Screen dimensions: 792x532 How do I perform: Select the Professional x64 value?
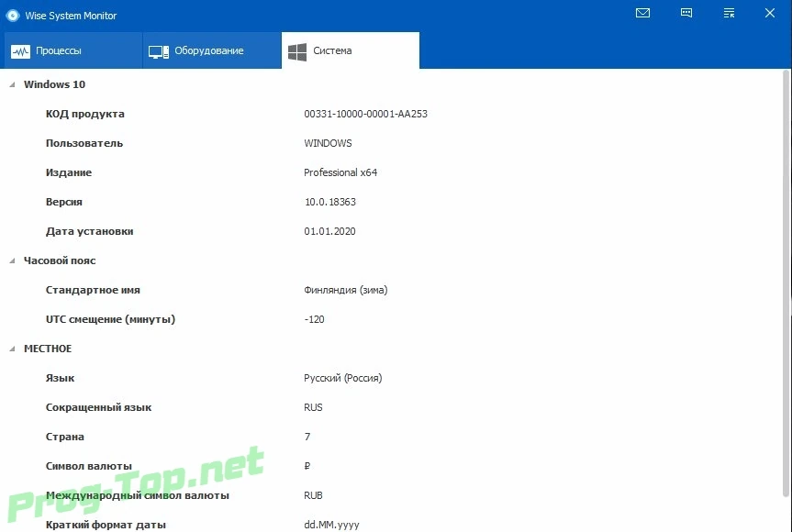click(x=340, y=172)
